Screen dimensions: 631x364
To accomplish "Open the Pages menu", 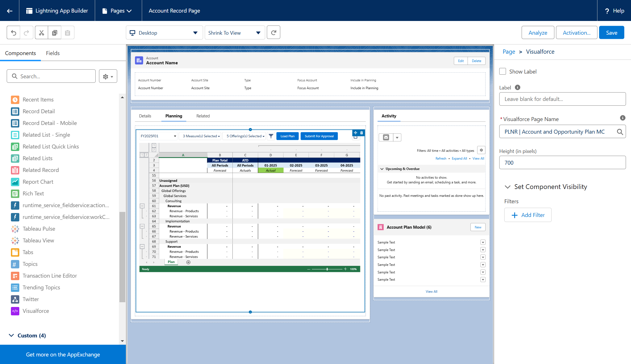I will point(118,11).
